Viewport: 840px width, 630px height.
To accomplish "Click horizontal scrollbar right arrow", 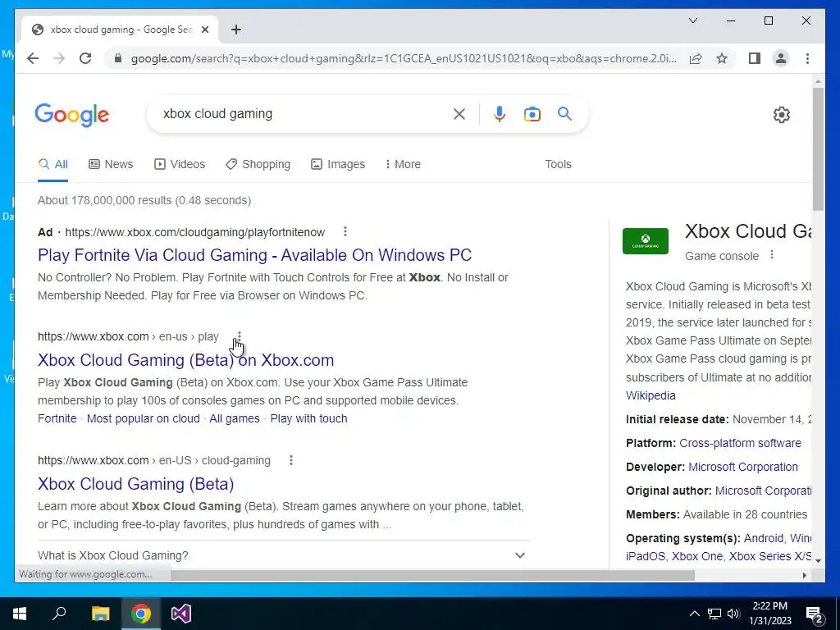I will point(804,575).
